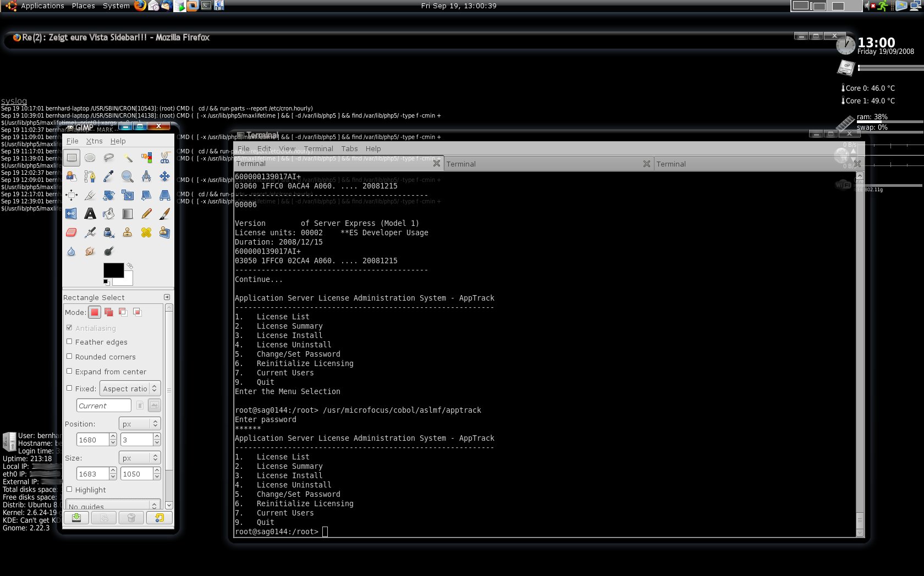The width and height of the screenshot is (924, 576).
Task: Select the Fuzzy Select magic wand tool
Action: [128, 158]
